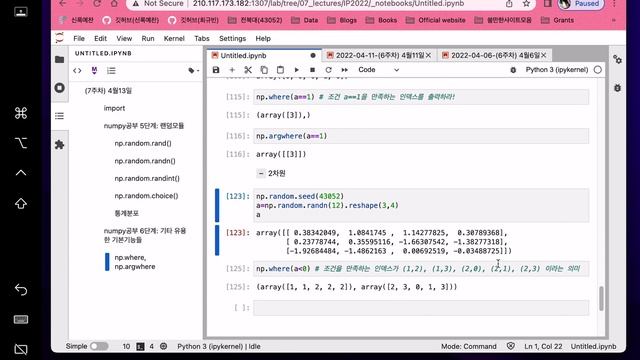Click the kernel status circle indicator
The image size is (640, 360).
pyautogui.click(x=598, y=70)
